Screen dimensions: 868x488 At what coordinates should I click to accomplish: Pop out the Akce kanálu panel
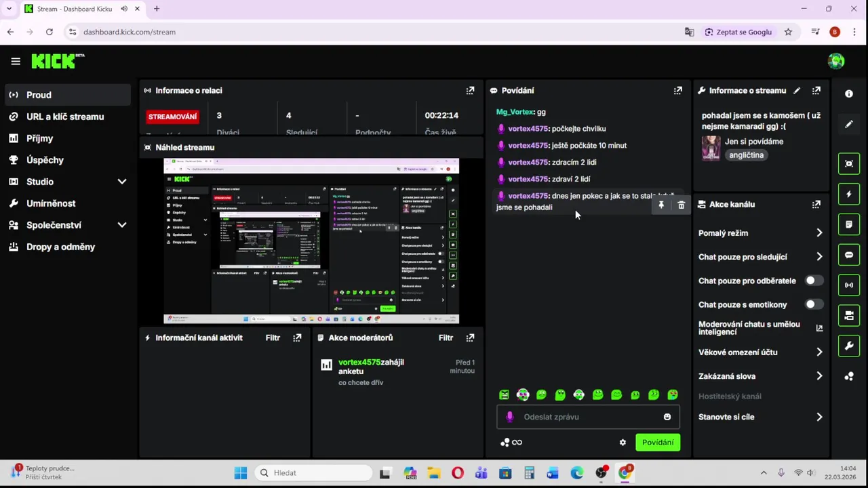click(x=816, y=204)
